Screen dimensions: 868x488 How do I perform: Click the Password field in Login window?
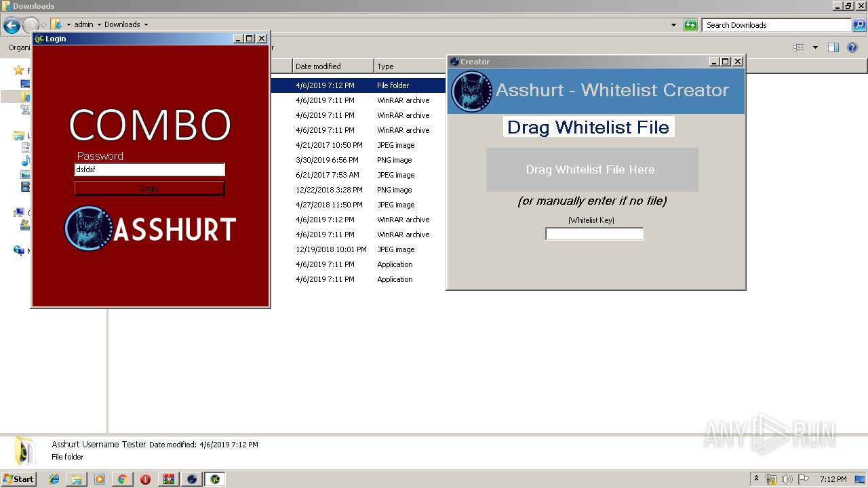149,169
